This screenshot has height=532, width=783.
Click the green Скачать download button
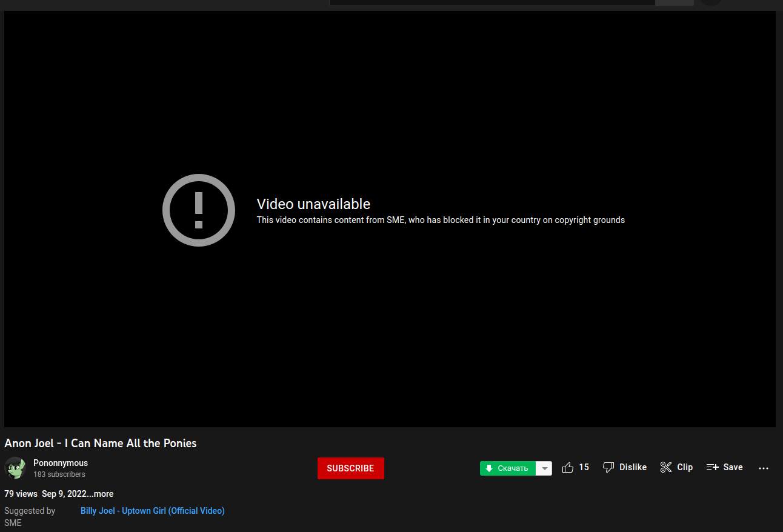pyautogui.click(x=507, y=468)
